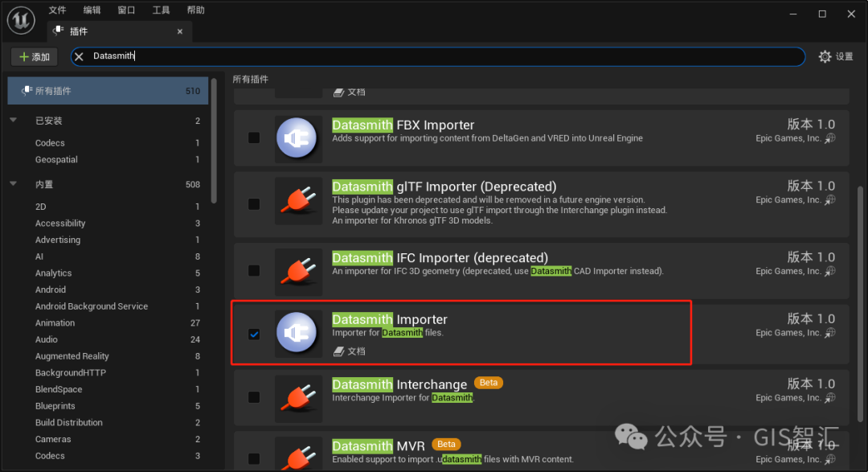Open Datasmith Importer documentation book icon
This screenshot has width=868, height=472.
coord(339,351)
